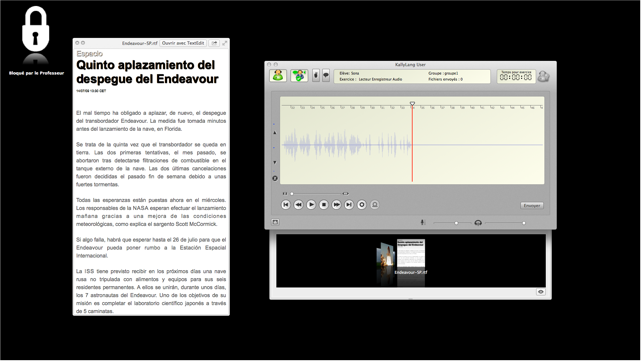Screen dimensions: 641x361
Task: Click the bookmark icon beside record button
Action: point(374,204)
